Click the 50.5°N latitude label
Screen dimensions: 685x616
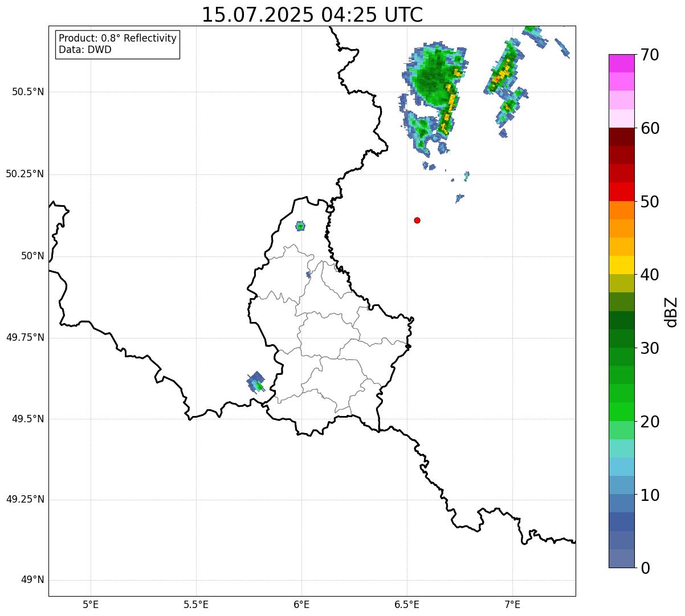(27, 92)
